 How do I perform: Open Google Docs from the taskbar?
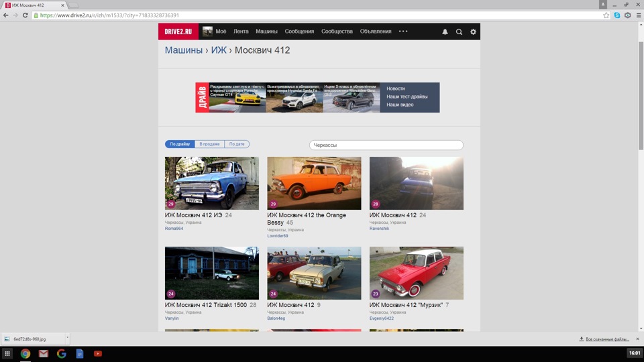80,353
